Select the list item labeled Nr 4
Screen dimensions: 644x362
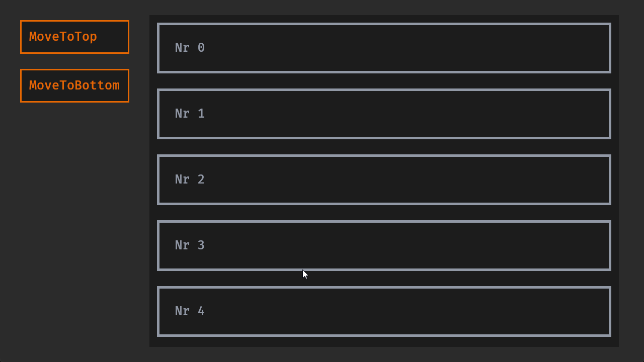point(384,311)
